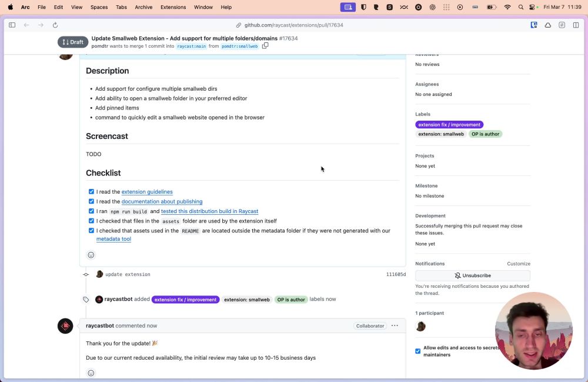Open the Window menu
The width and height of the screenshot is (588, 382).
[x=203, y=7]
